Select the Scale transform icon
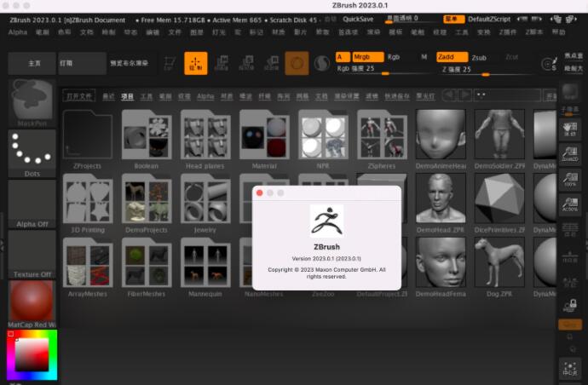 click(x=246, y=63)
